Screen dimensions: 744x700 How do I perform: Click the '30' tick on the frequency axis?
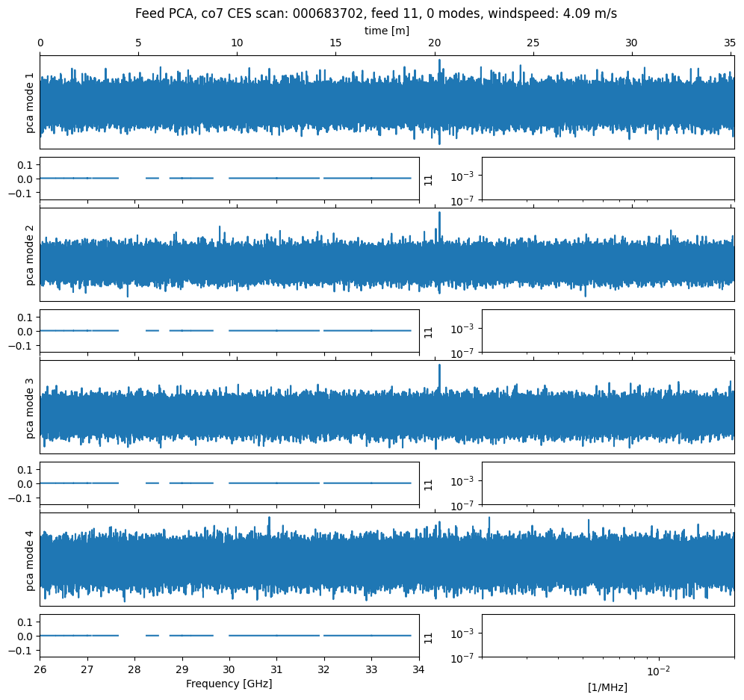229,669
